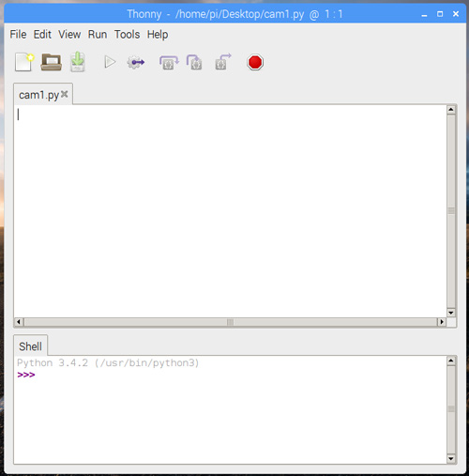The width and height of the screenshot is (469, 476).
Task: Close the cam1.py tab
Action: click(x=65, y=94)
